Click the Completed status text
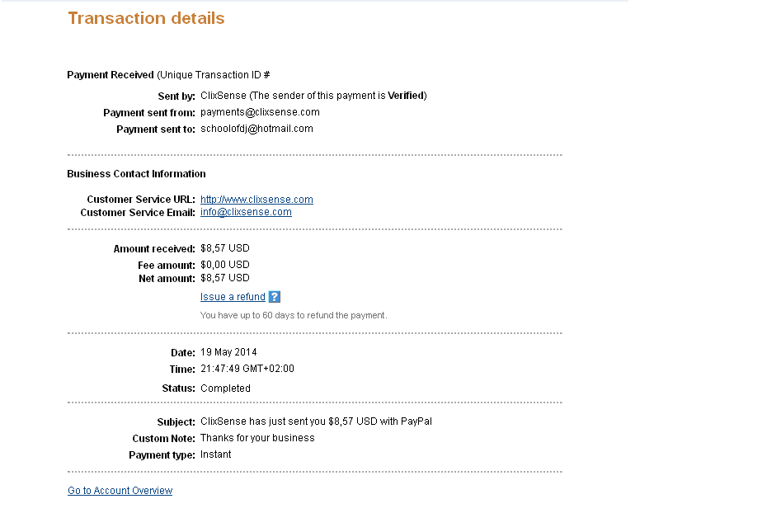Image resolution: width=781 pixels, height=532 pixels. [225, 388]
